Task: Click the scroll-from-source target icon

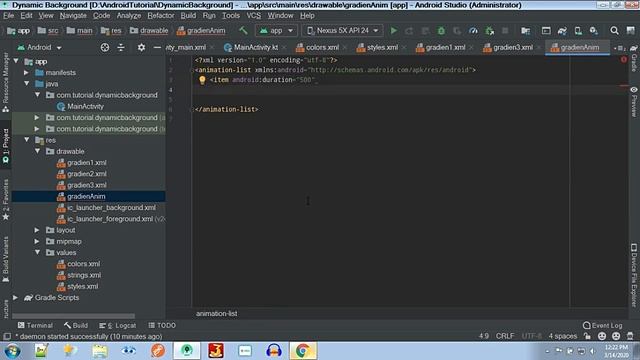Action: pyautogui.click(x=105, y=47)
